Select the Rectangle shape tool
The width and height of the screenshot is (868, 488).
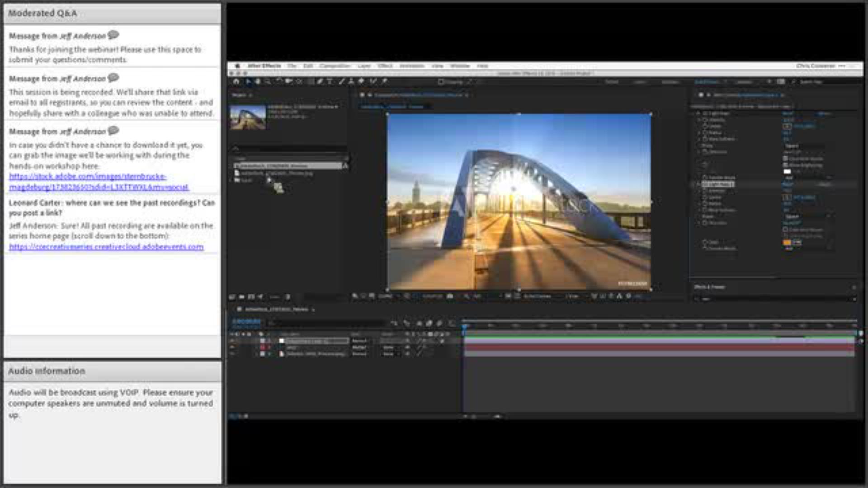pyautogui.click(x=310, y=81)
